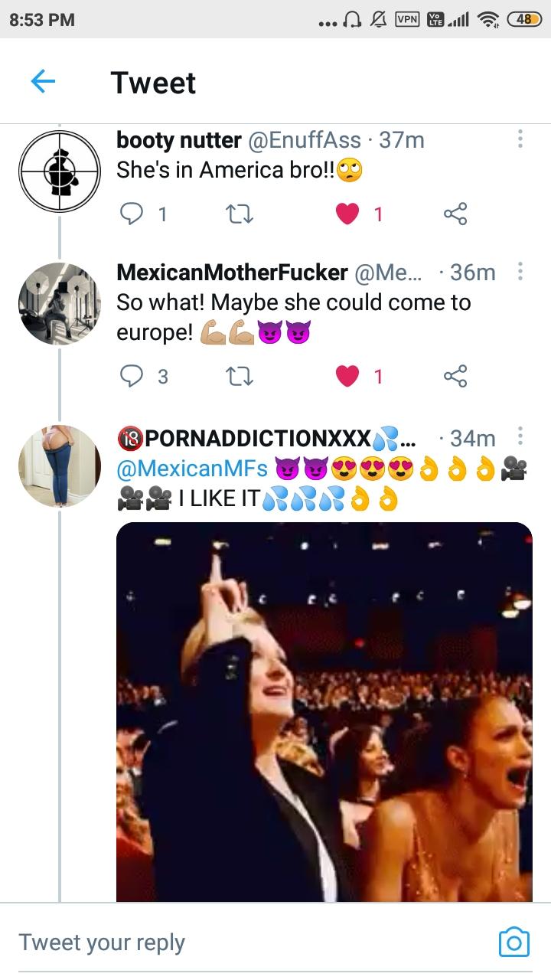Retweet the "come to europe" tweet
551x980 pixels.
pos(240,376)
